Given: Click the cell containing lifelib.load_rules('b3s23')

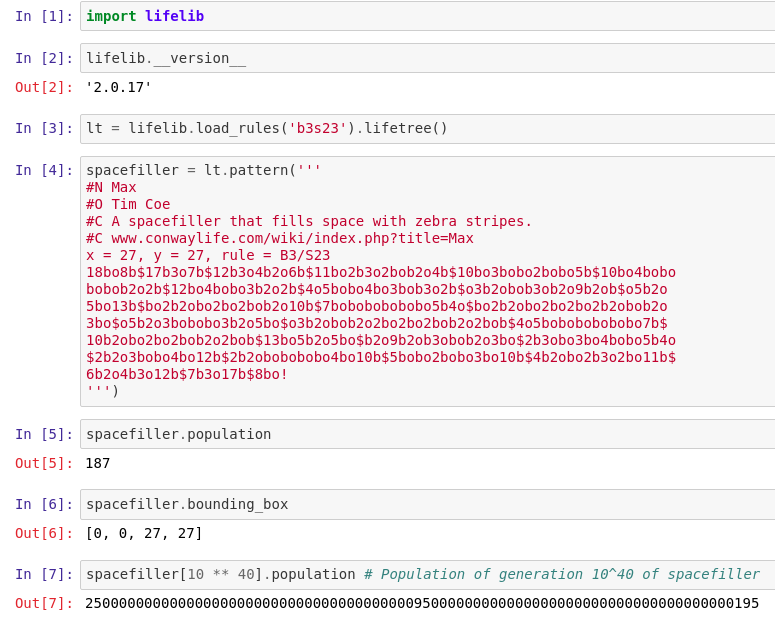Looking at the screenshot, I should 428,129.
